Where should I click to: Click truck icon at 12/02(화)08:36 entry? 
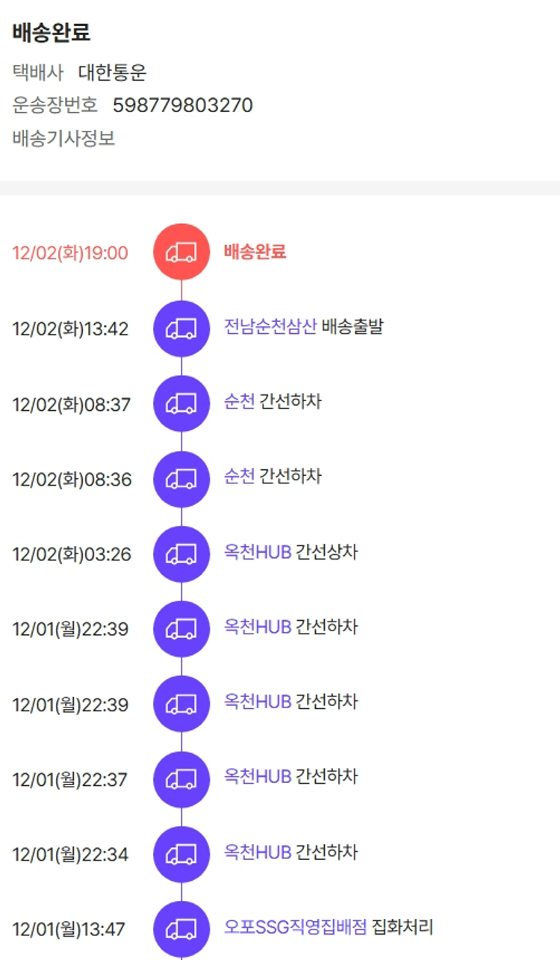click(181, 478)
